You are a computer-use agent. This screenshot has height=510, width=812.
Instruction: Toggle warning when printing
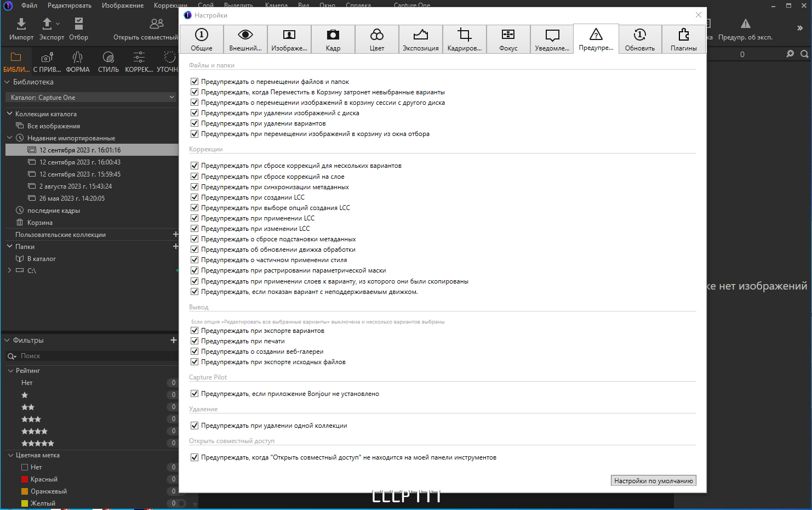(x=195, y=341)
